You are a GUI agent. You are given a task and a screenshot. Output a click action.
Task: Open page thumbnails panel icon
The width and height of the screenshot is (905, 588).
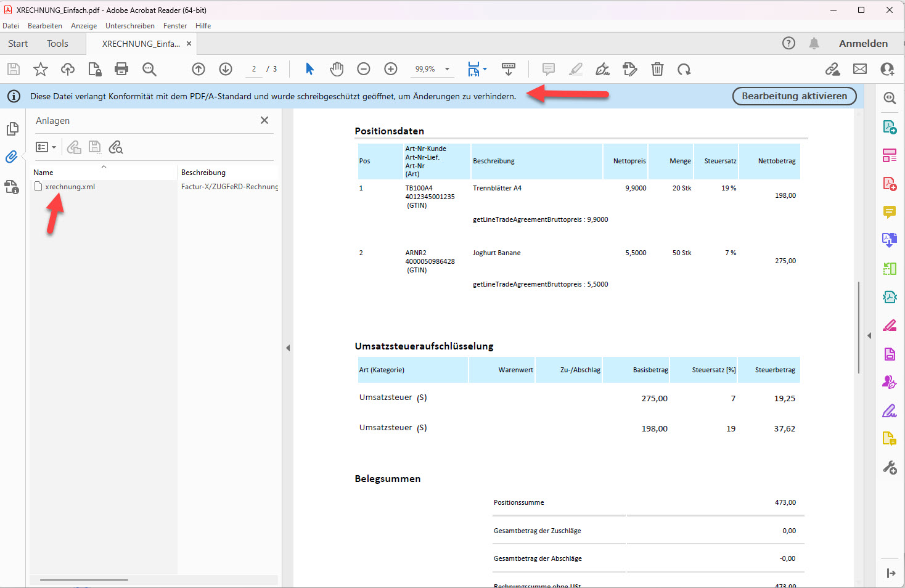12,129
